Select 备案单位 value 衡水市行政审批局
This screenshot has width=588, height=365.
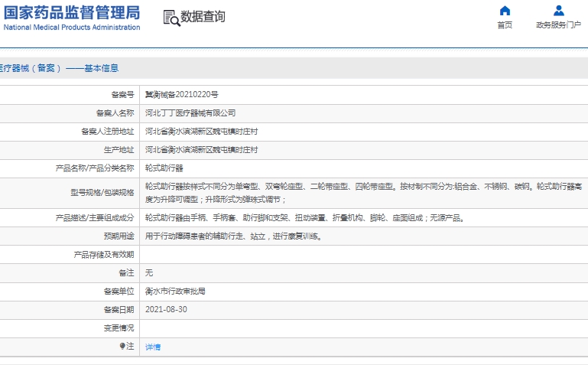pos(175,291)
